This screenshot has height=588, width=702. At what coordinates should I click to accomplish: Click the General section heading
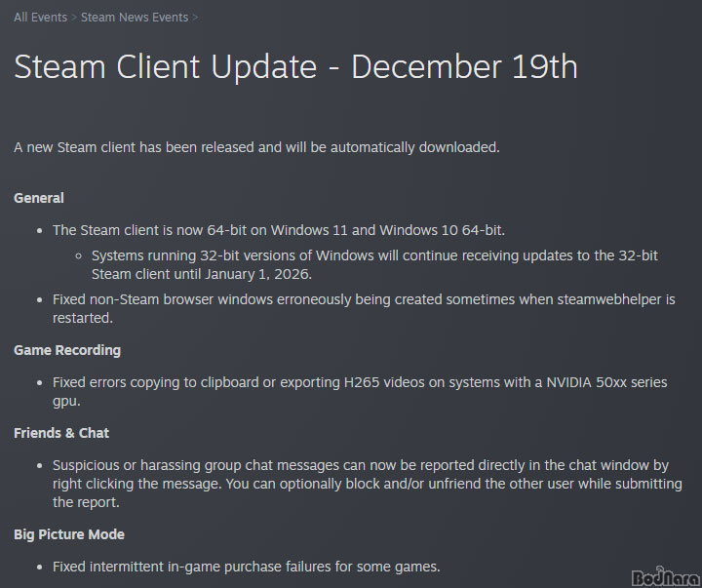[x=39, y=198]
